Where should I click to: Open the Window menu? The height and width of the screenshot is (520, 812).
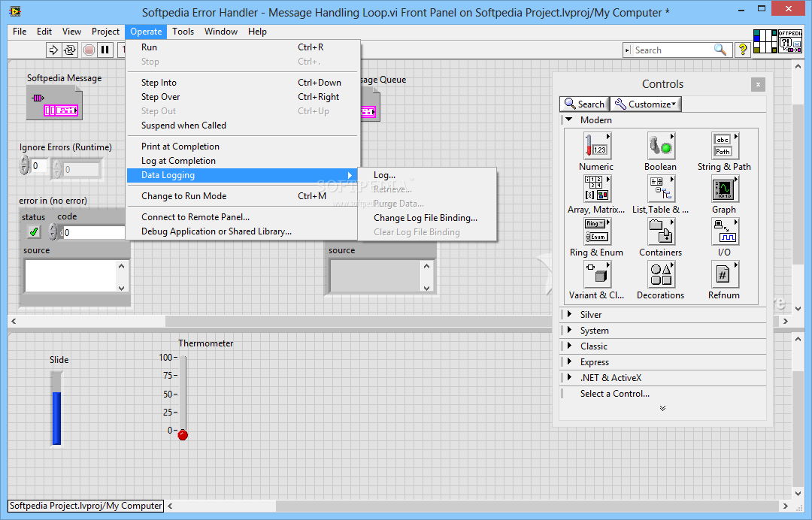221,32
